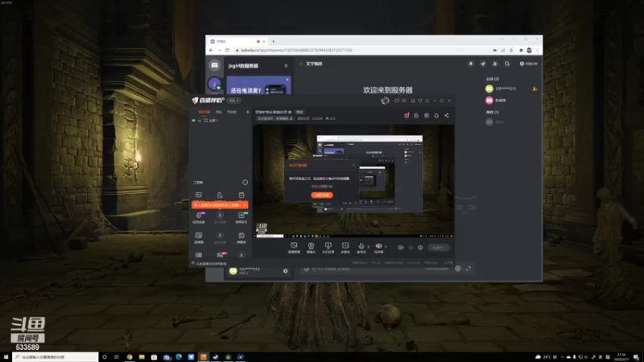Open the Windows Start menu
Viewport: 644px width, 362px height.
coord(6,357)
